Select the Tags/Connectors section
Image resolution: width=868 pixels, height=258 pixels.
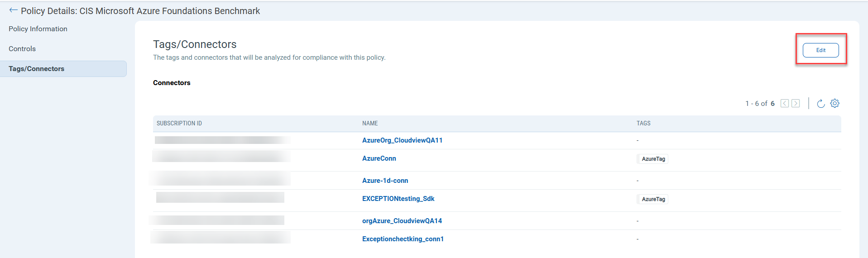(63, 69)
